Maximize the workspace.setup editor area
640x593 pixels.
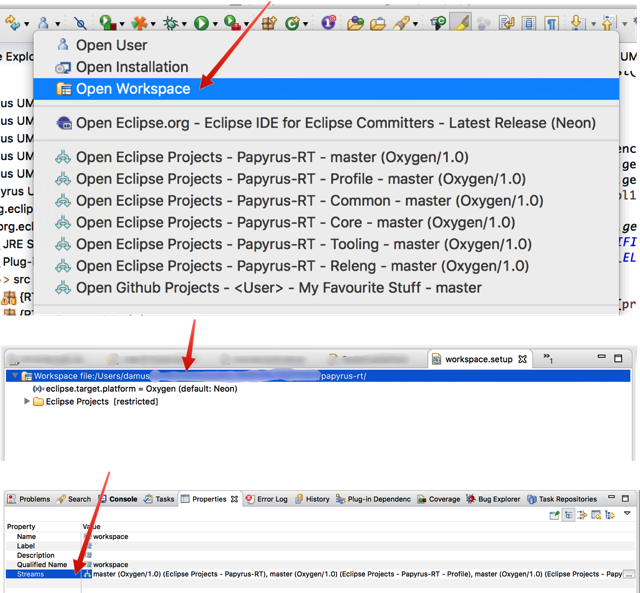point(618,358)
